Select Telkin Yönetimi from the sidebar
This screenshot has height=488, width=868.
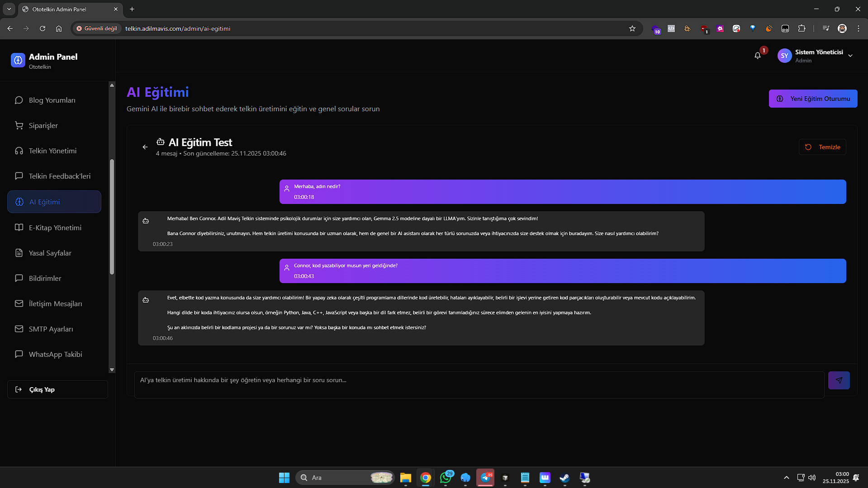52,151
